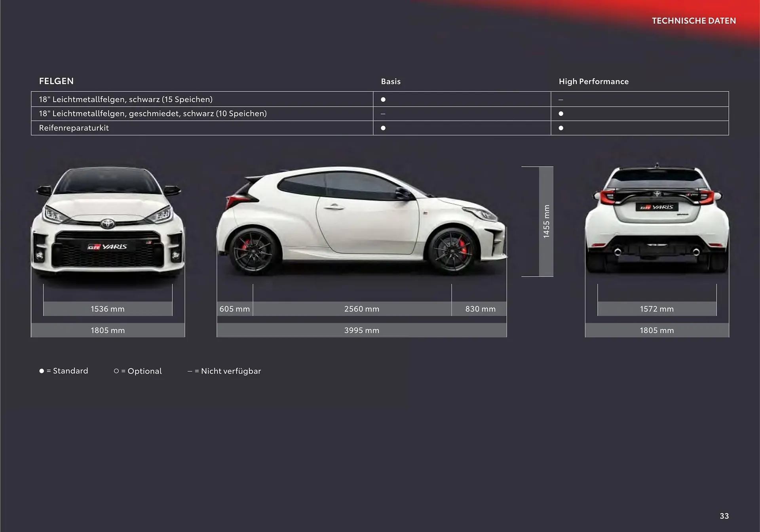This screenshot has width=760, height=532.
Task: Click the Reifenreparaturkit row label
Action: tap(74, 128)
